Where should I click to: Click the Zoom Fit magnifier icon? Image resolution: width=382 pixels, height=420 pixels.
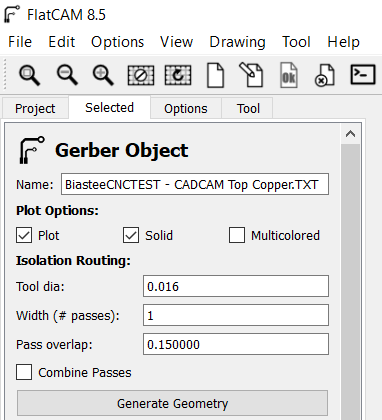pos(30,75)
